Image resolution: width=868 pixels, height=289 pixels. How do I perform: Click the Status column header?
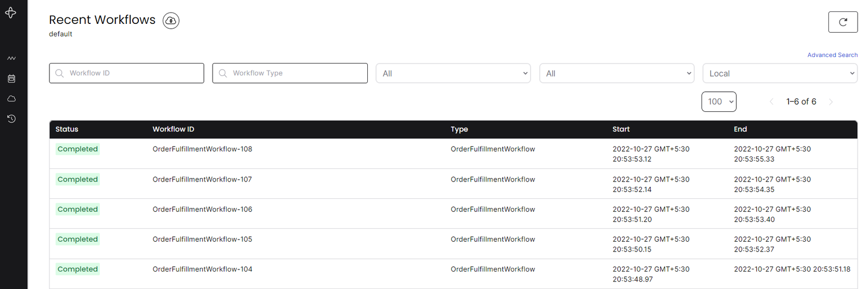[x=67, y=129]
